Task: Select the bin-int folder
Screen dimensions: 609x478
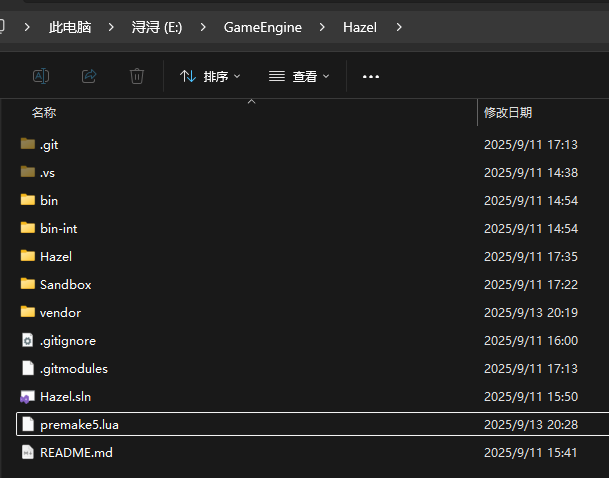Action: (x=58, y=229)
